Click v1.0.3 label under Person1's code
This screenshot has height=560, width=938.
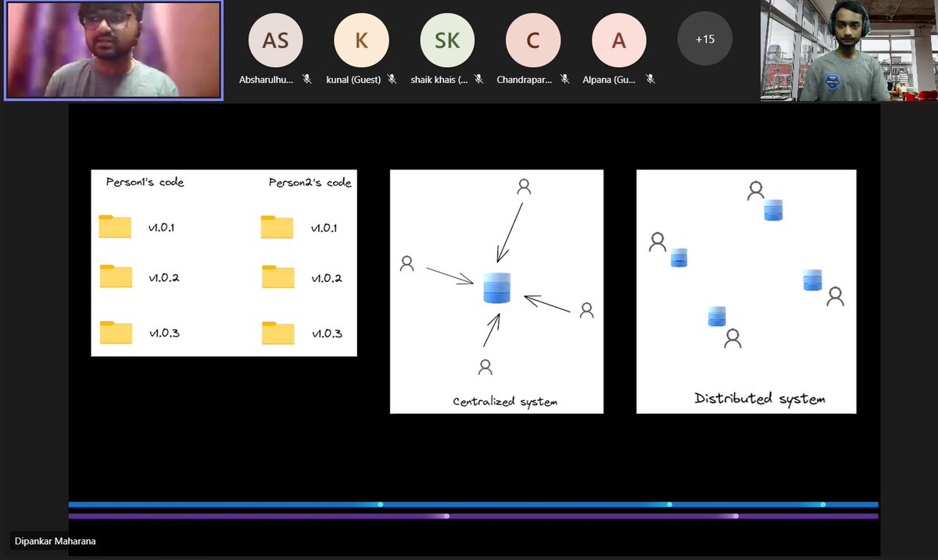165,334
